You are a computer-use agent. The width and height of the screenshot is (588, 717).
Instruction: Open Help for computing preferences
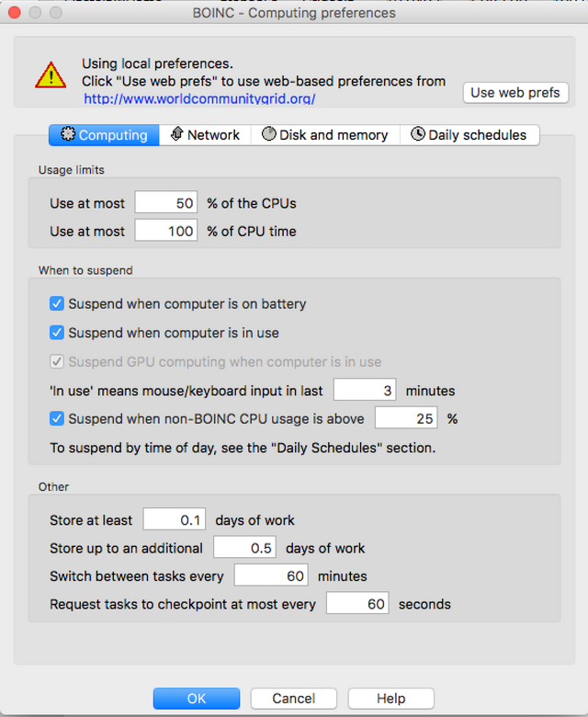point(390,699)
